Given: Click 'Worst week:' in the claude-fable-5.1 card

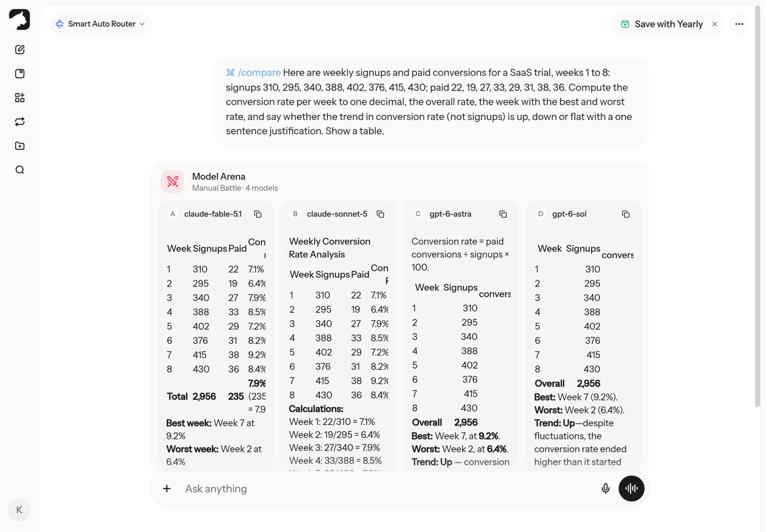Looking at the screenshot, I should (x=192, y=449).
